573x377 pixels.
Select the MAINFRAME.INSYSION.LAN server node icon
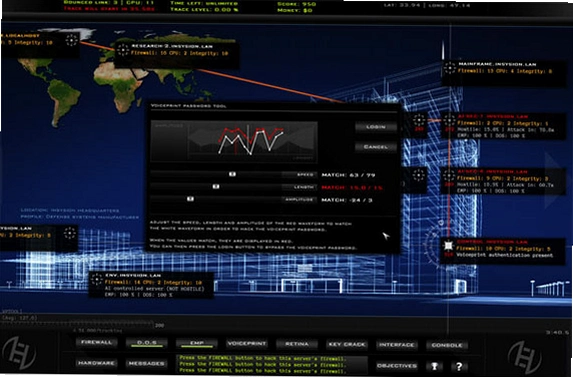click(x=449, y=68)
